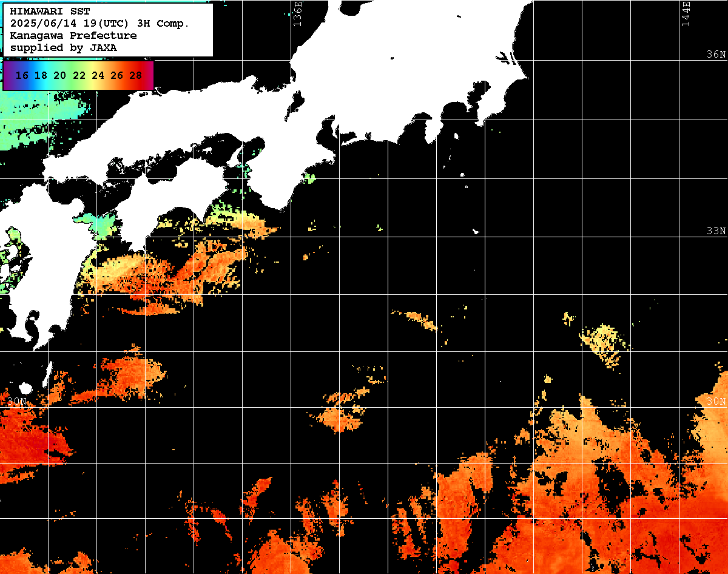Click the 18 label on the temperature legend
This screenshot has height=574, width=728.
41,76
